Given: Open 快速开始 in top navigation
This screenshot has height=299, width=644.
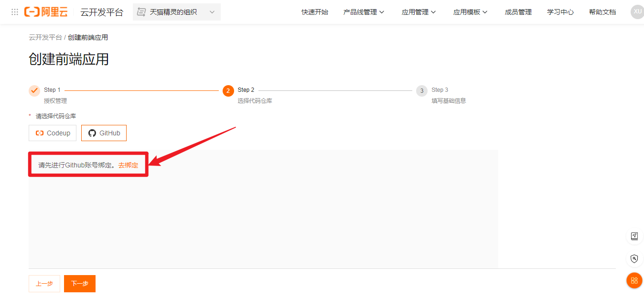Looking at the screenshot, I should [315, 12].
